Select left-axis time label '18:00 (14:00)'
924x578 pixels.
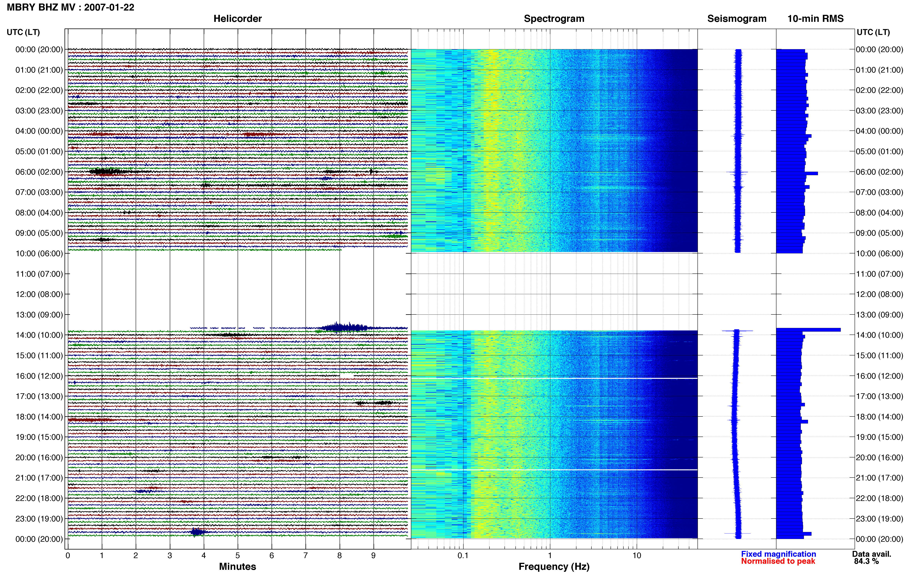[x=39, y=417]
